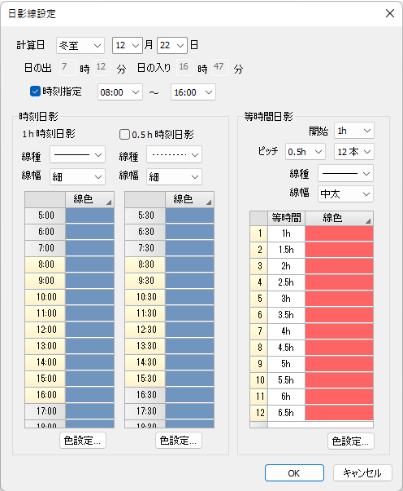Open the end time dropdown 16:00

[x=193, y=92]
